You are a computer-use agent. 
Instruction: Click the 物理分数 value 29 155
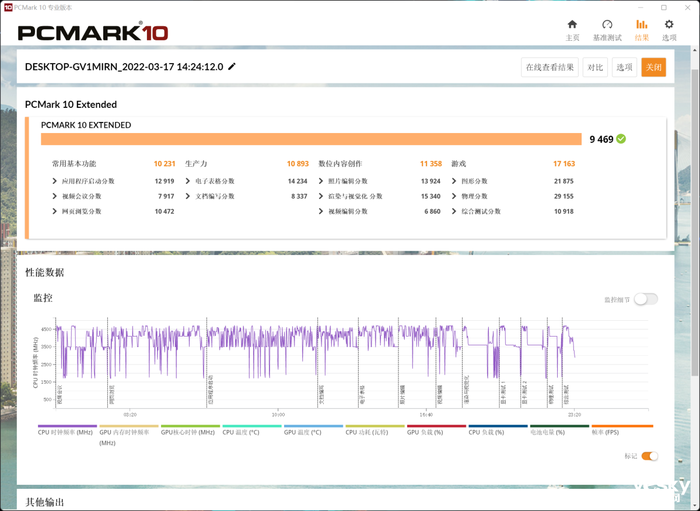(x=564, y=196)
